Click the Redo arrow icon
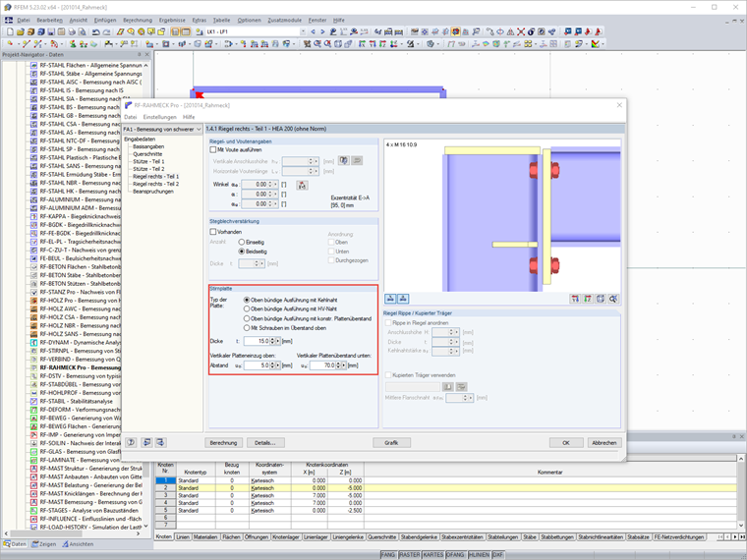This screenshot has width=747, height=560. pyautogui.click(x=106, y=31)
